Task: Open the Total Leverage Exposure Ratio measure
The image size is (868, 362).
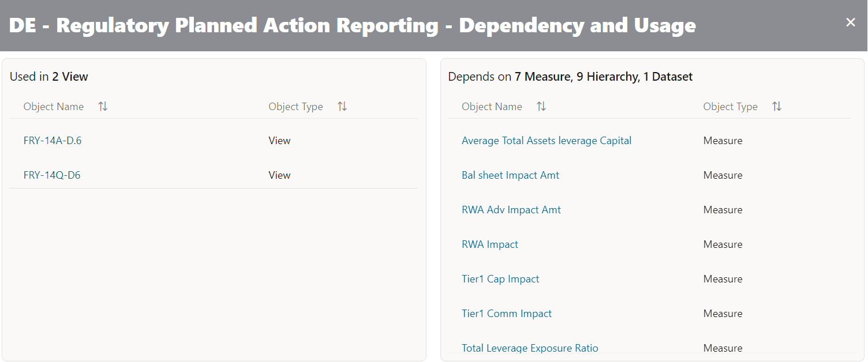Action: 530,348
